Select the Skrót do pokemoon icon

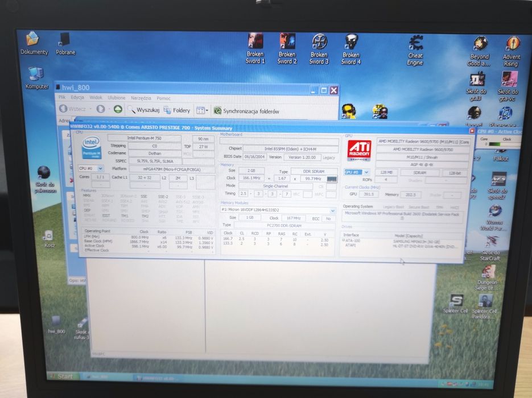45,180
